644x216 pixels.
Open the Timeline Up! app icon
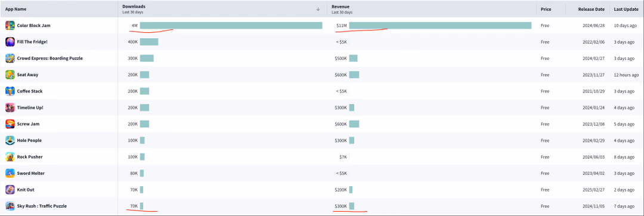[x=10, y=107]
